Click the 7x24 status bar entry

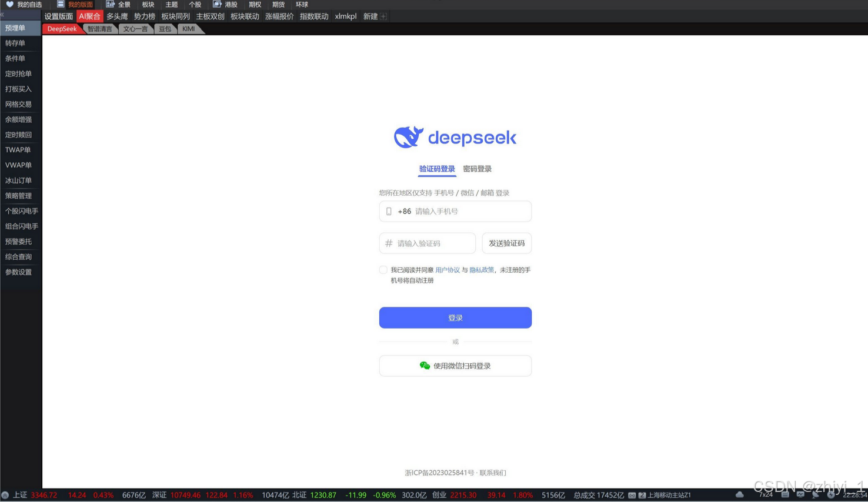click(x=766, y=495)
